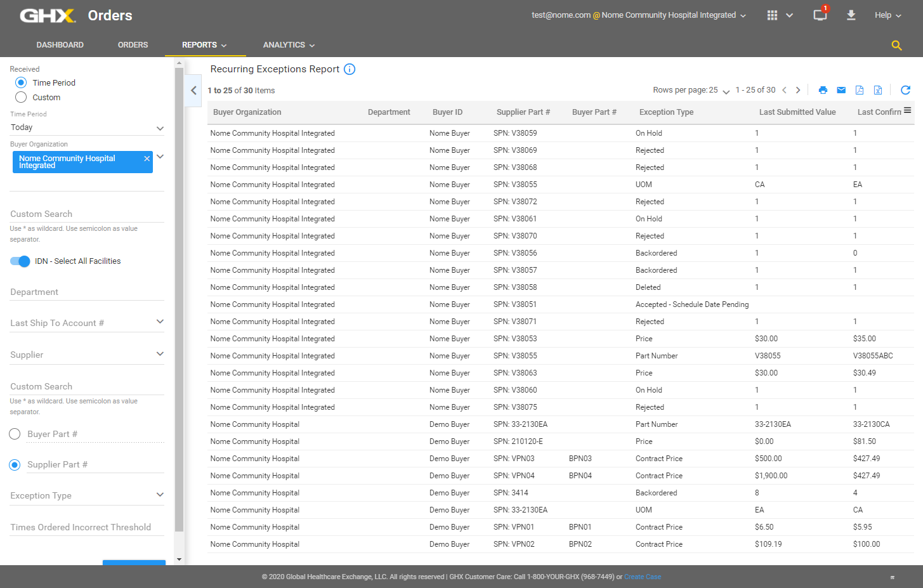
Task: Sort by Exception Type column header
Action: point(666,112)
